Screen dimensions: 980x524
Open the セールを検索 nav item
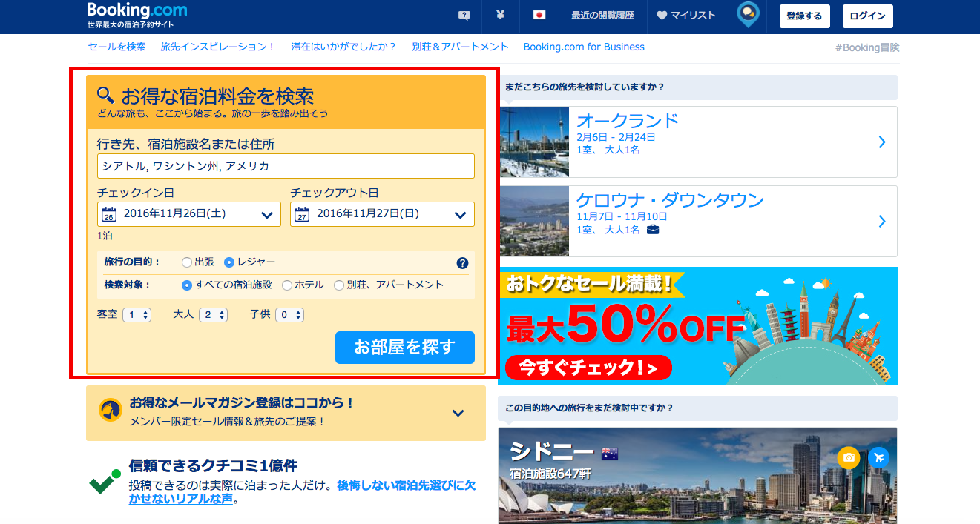click(x=116, y=47)
